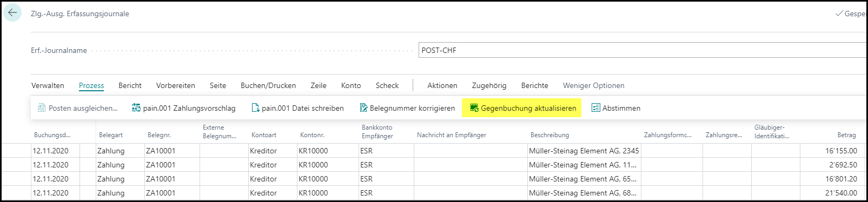
Task: Click Weniger Optionen
Action: [594, 85]
